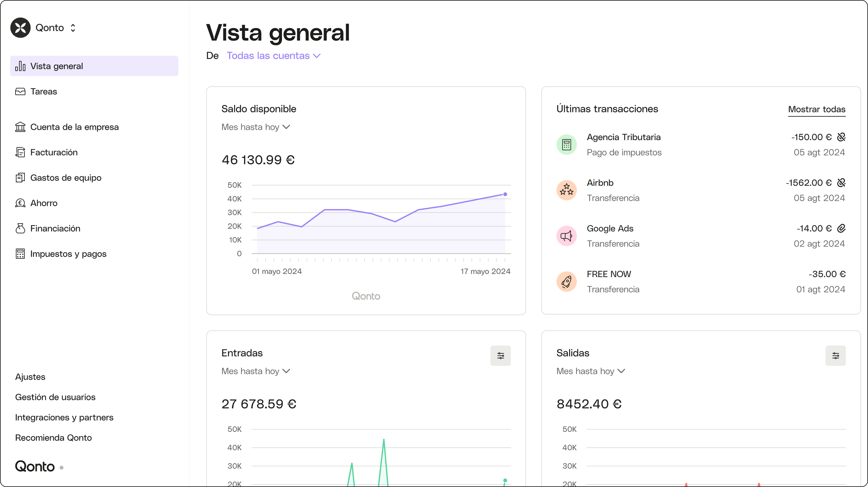Open Entradas Mes hasta hoy period dropdown

click(256, 371)
